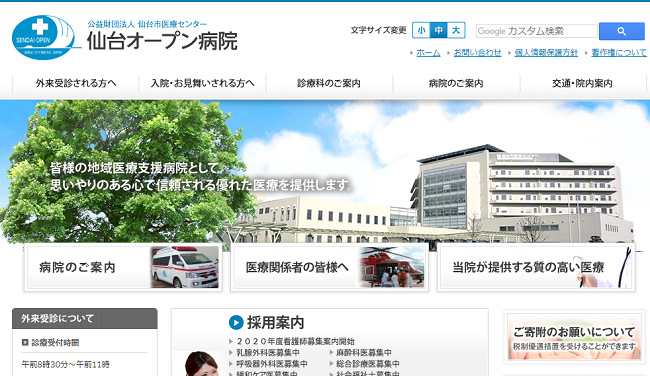
Task: Click the square arrow icon beside 診療受付時間
Action: point(25,342)
